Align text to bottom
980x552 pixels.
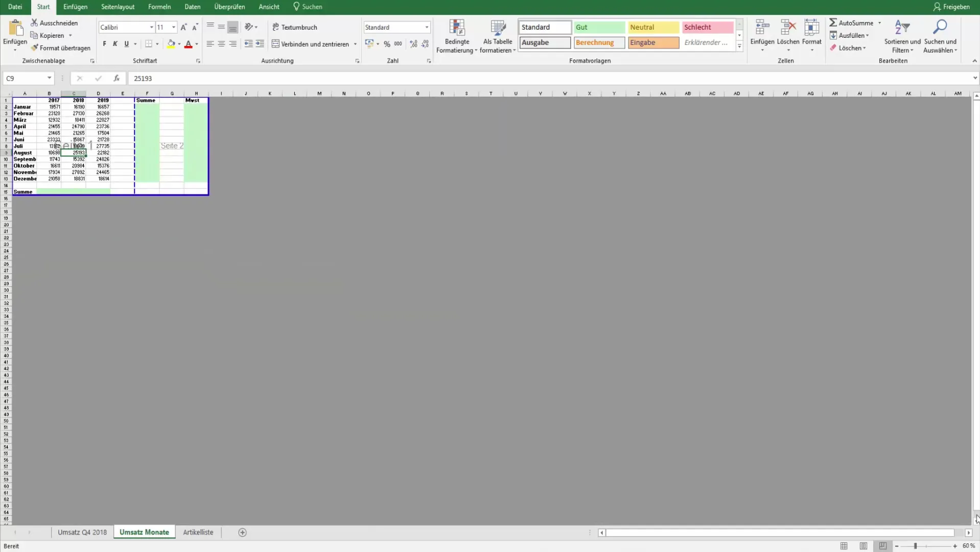pos(232,27)
